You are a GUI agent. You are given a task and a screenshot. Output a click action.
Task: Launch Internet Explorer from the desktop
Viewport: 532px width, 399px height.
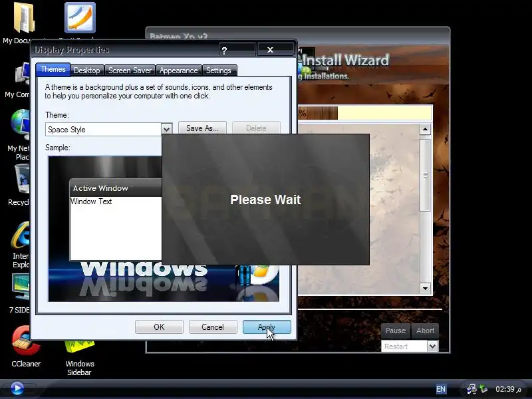click(21, 235)
